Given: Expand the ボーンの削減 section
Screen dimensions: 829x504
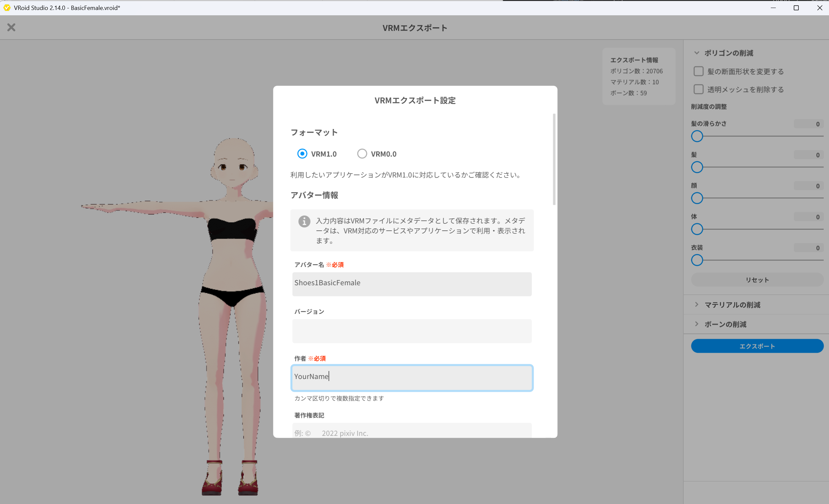Looking at the screenshot, I should pos(756,324).
